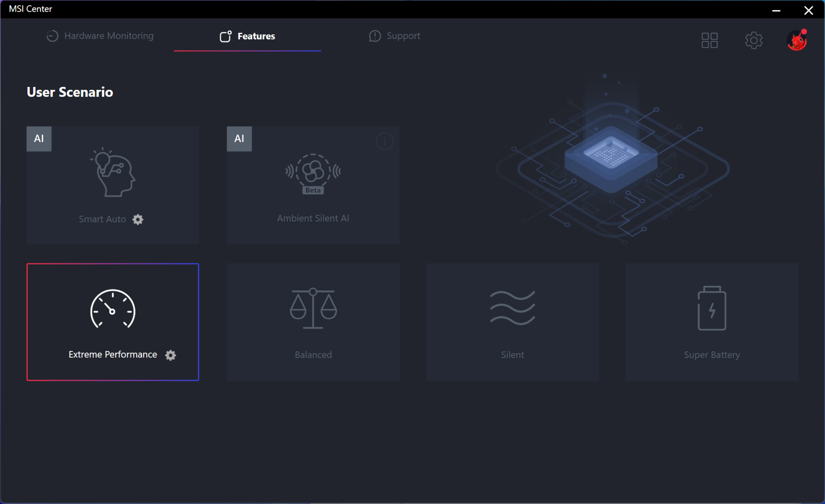
Task: Click the speedometer Extreme Performance icon
Action: (x=113, y=309)
